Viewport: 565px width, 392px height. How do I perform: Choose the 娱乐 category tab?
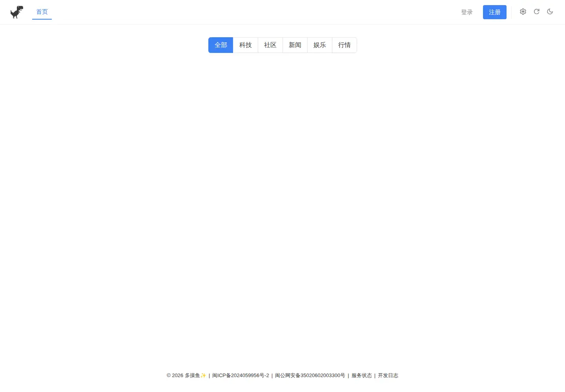click(x=320, y=45)
